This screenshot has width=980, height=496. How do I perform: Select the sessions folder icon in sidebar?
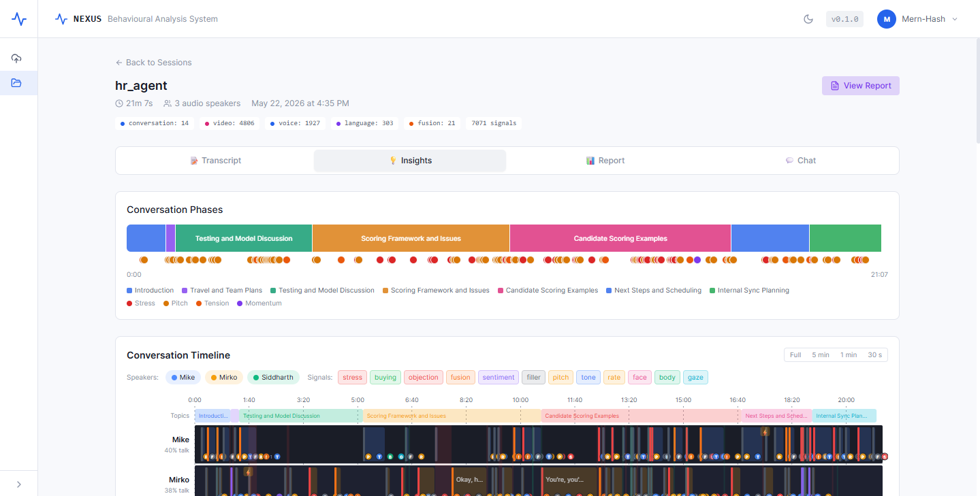tap(16, 83)
